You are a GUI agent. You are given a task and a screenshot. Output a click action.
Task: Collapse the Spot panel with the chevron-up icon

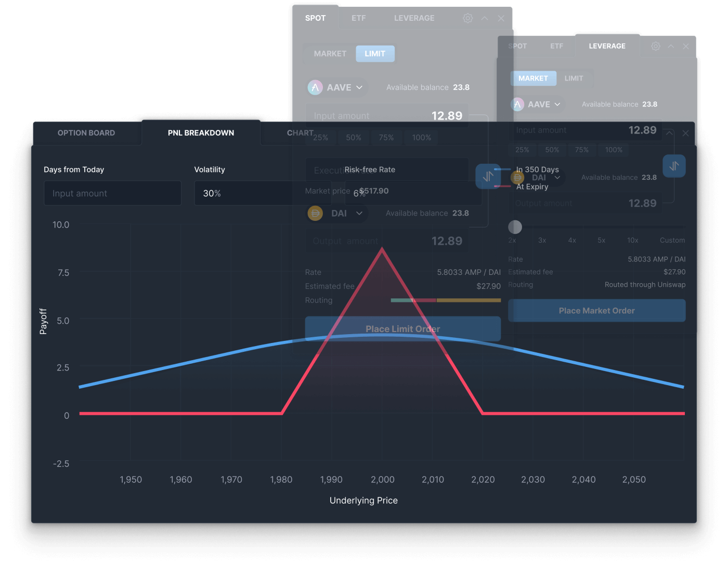click(x=485, y=18)
